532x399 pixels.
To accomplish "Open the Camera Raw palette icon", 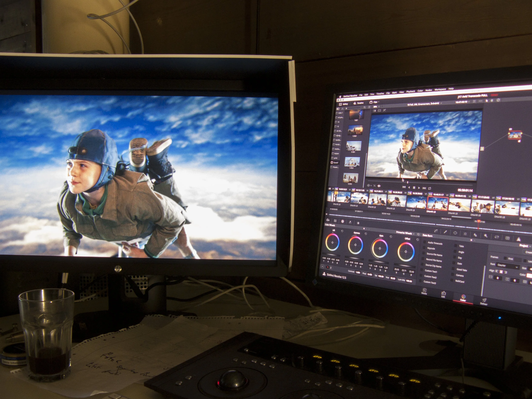I will pyautogui.click(x=328, y=220).
